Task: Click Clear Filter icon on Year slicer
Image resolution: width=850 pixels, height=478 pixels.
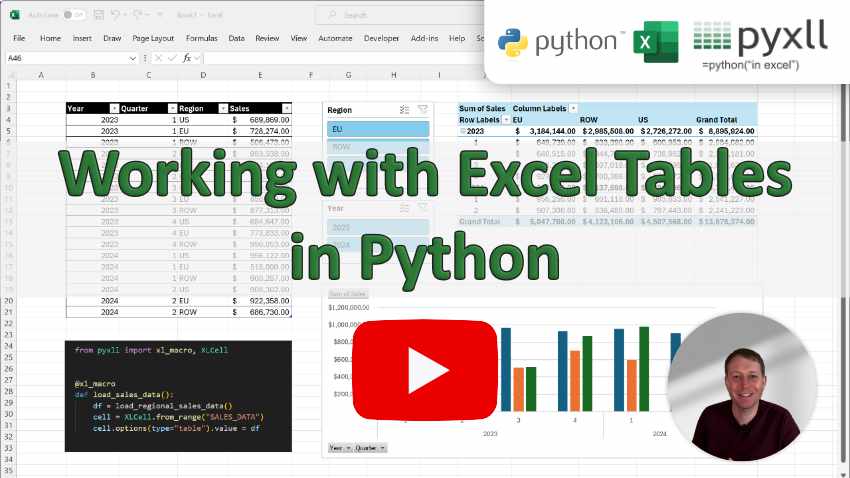Action: (x=422, y=208)
